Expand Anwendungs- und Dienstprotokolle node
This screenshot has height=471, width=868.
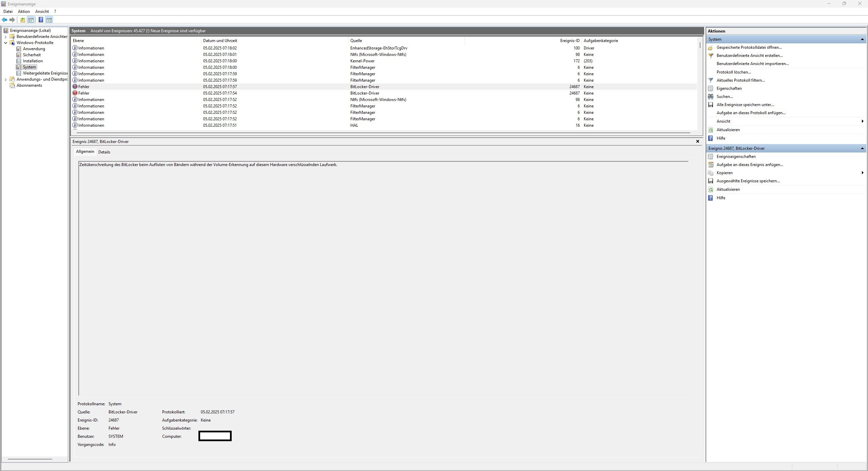point(6,79)
